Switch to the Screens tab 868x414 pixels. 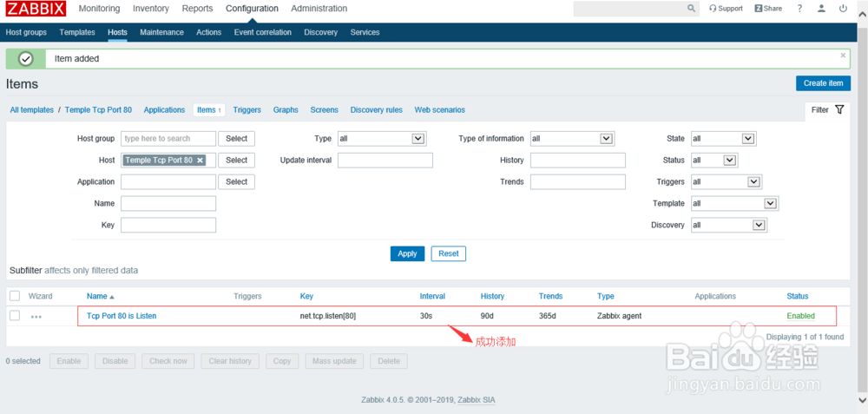coord(324,109)
